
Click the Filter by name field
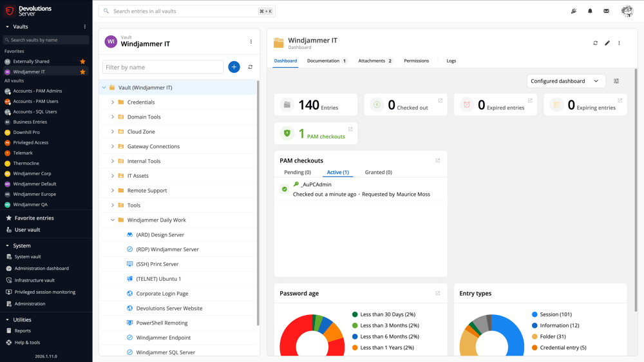tap(163, 67)
